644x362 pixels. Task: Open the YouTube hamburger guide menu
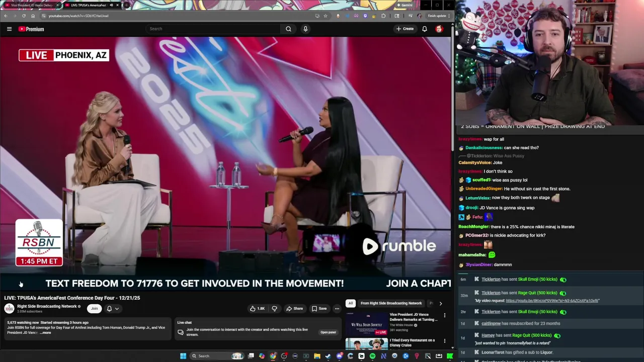tap(9, 29)
